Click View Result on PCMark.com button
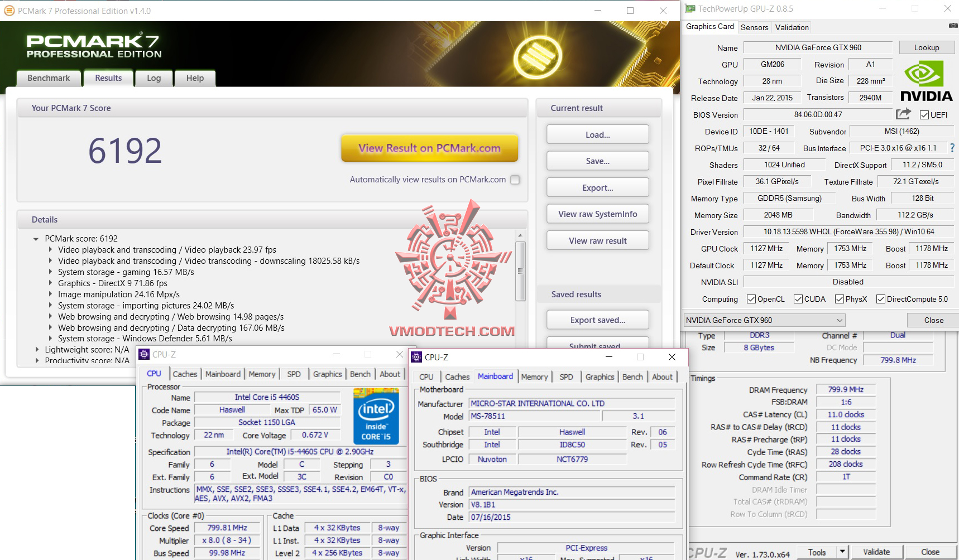Viewport: 959px width, 560px height. click(429, 148)
